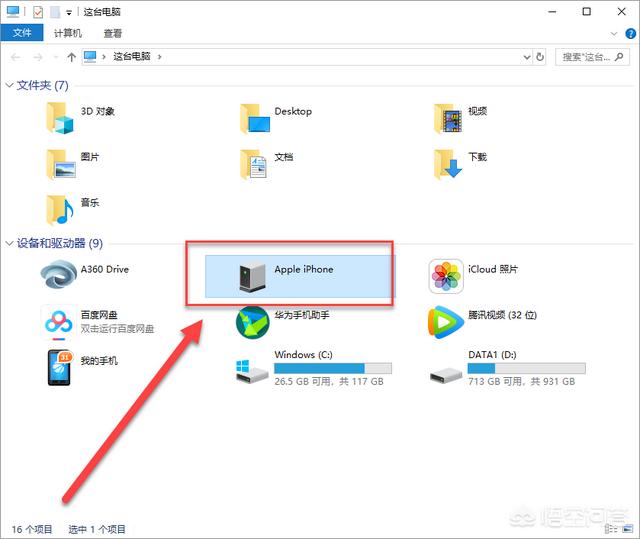Click the properties quick access icon
This screenshot has height=539, width=640.
(38, 12)
